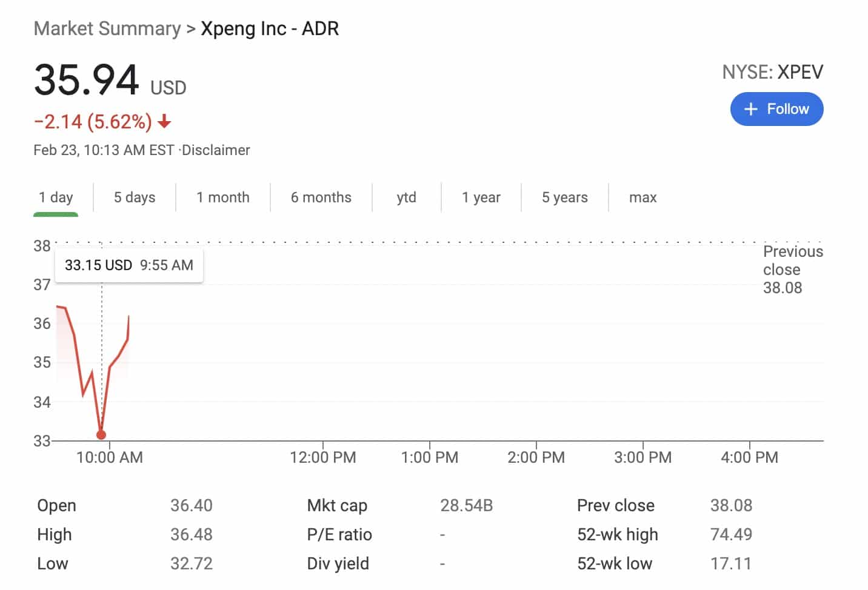
Task: Select the 6 months time range
Action: (x=321, y=197)
